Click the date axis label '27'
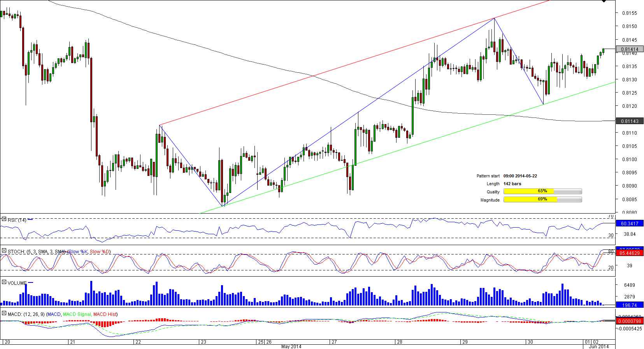 point(334,342)
